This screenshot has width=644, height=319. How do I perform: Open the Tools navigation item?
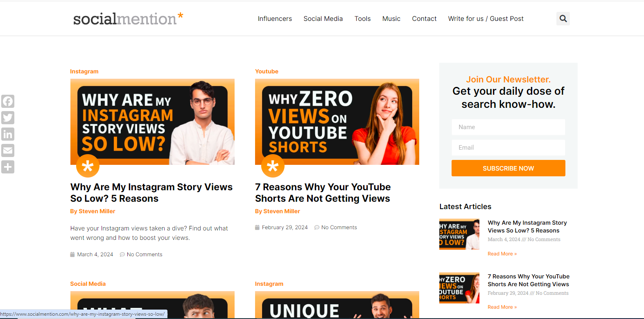pos(362,19)
